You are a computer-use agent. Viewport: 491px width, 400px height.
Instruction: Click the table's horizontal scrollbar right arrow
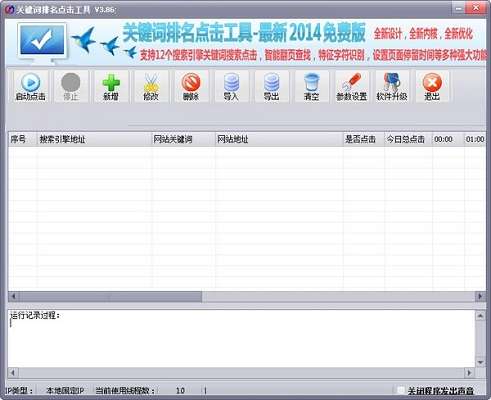click(480, 296)
